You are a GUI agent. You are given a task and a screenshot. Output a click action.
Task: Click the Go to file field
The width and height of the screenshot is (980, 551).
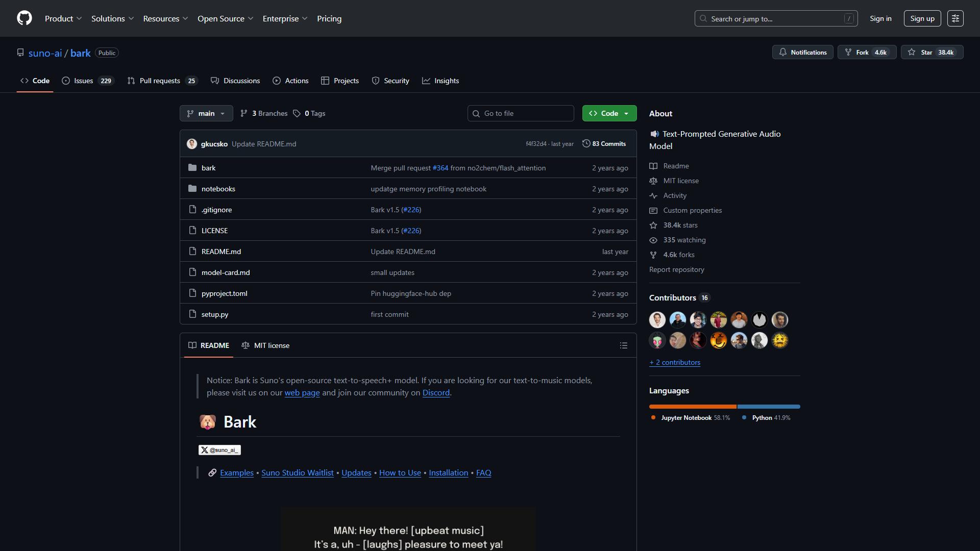[521, 113]
